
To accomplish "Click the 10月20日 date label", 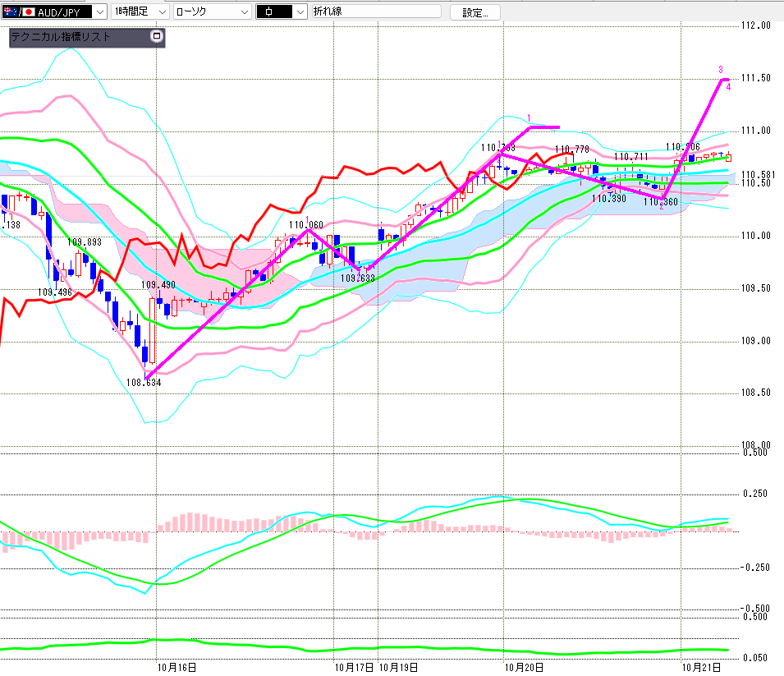I will (x=524, y=668).
